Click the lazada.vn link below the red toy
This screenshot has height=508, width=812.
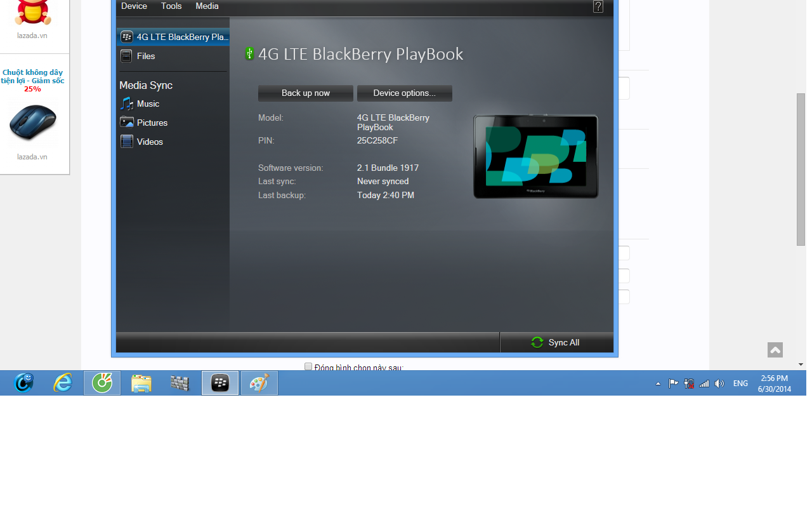[x=32, y=36]
